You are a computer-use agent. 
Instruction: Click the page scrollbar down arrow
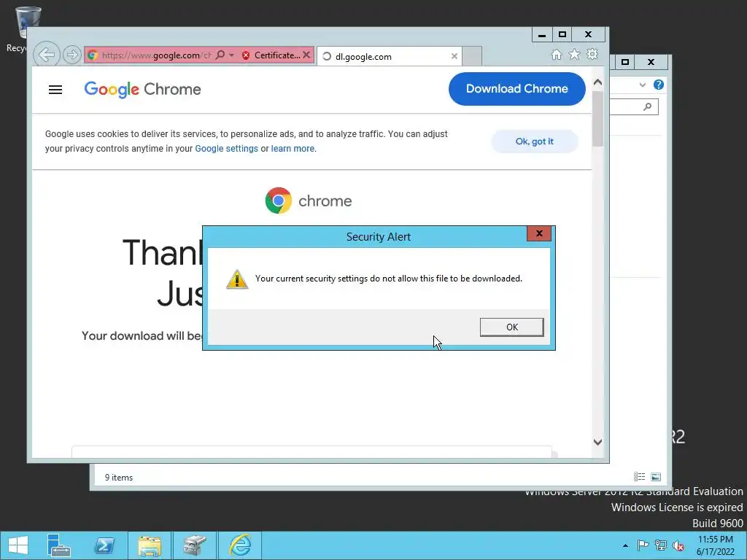click(x=598, y=442)
